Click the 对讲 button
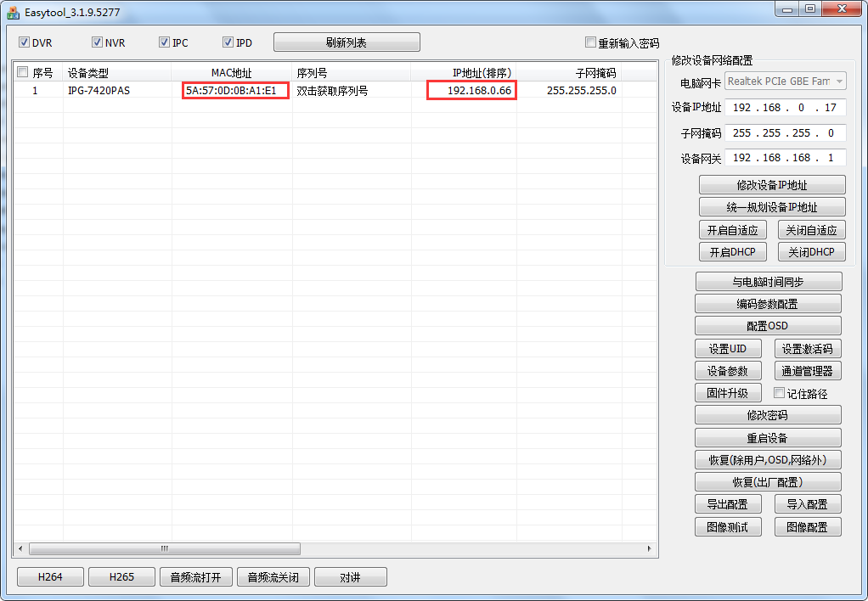Image resolution: width=868 pixels, height=601 pixels. (351, 576)
